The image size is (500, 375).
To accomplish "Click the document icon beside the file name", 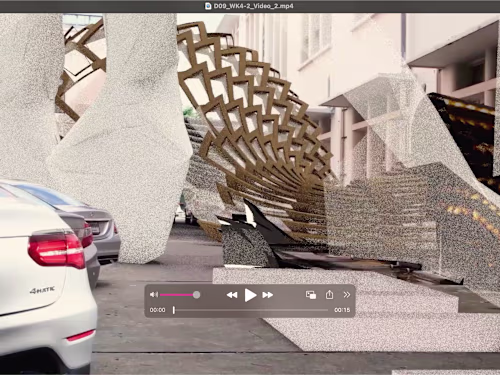I will click(x=208, y=6).
